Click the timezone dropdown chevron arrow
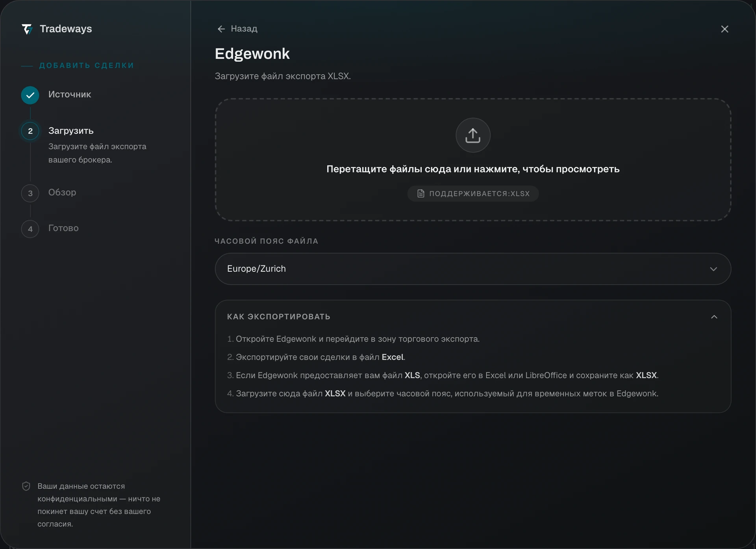This screenshot has height=549, width=756. 713,269
